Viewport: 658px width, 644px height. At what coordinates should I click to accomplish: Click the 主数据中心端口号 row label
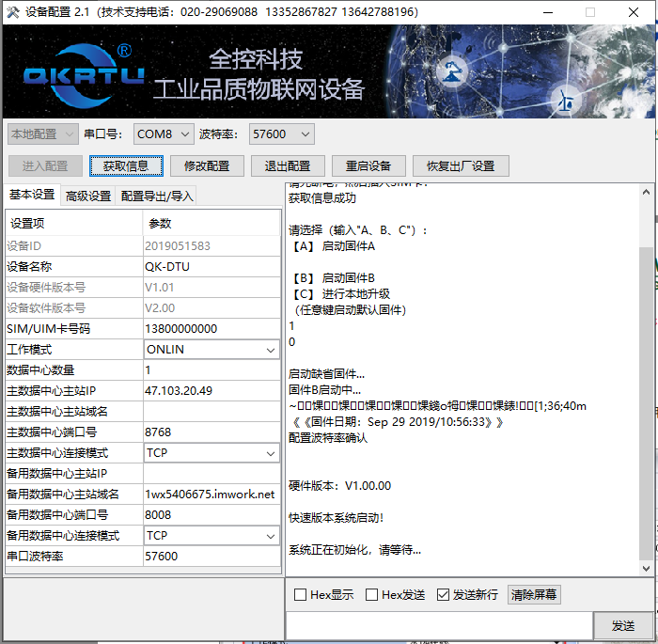(52, 432)
